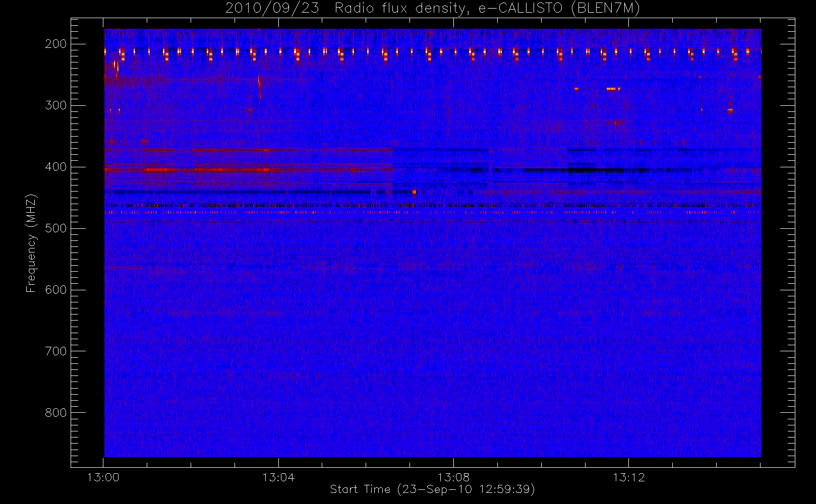816x504 pixels.
Task: Select the 200 frequency tick label
Action: coord(56,44)
